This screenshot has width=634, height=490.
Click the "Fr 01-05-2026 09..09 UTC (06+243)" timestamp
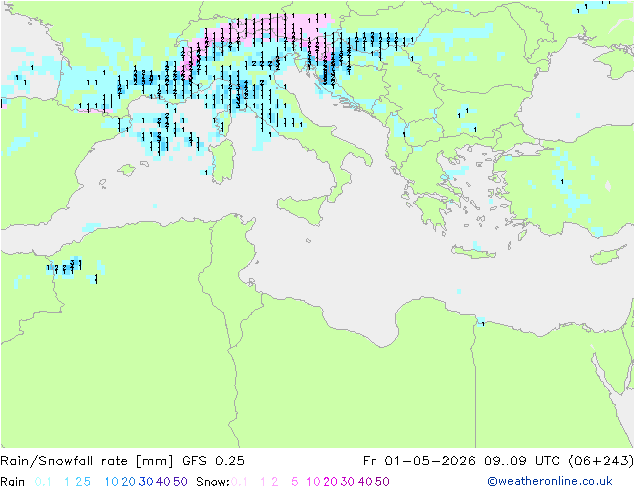click(x=498, y=461)
